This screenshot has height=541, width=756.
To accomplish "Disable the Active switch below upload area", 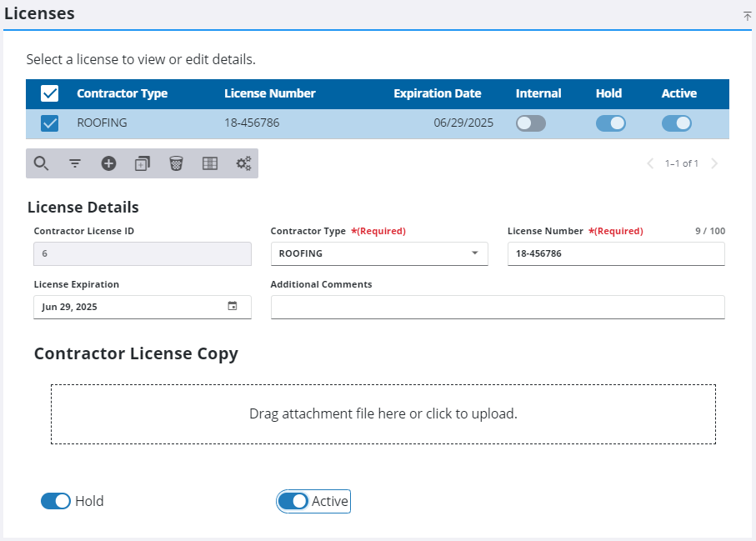I will [x=293, y=501].
